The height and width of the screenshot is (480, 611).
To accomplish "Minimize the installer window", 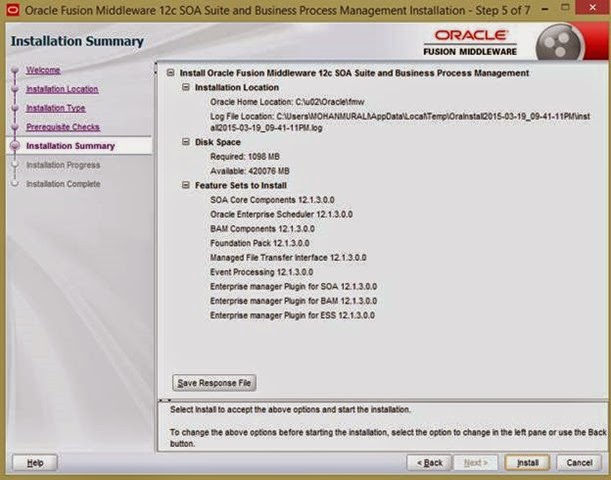I will (x=545, y=8).
